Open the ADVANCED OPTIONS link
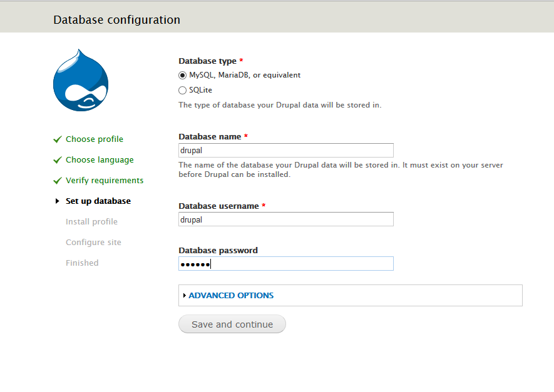 (231, 295)
